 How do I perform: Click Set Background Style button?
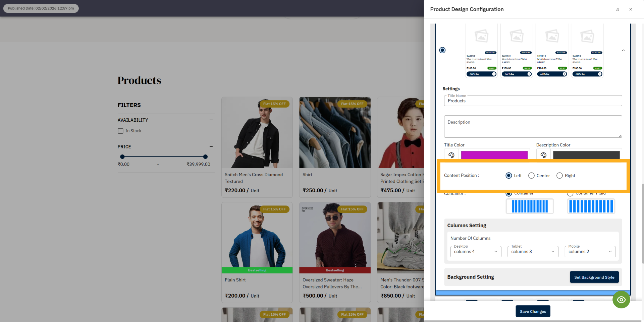pos(594,277)
